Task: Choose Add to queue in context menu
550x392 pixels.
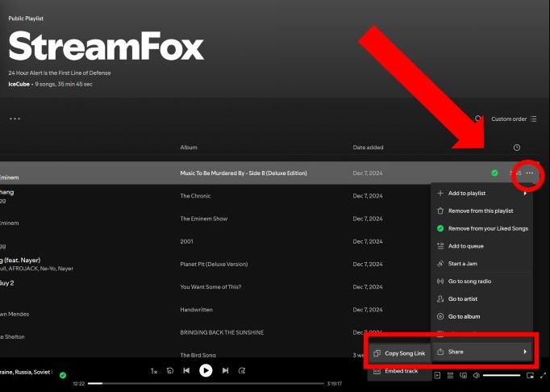Action: pos(481,246)
